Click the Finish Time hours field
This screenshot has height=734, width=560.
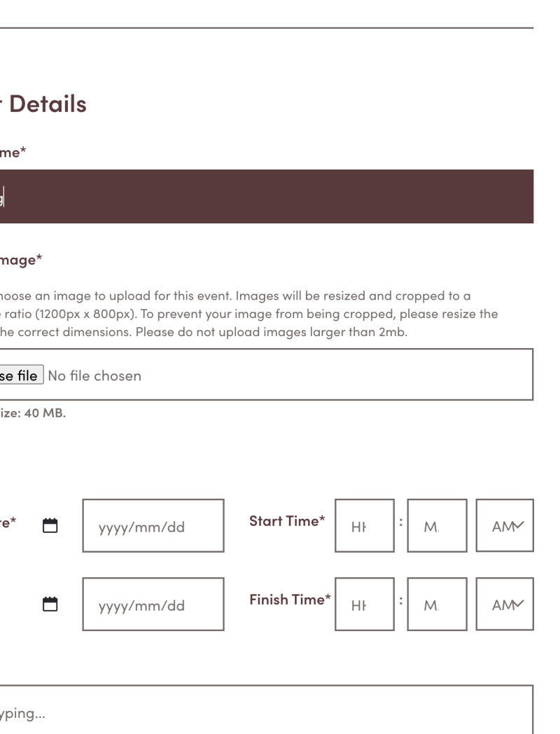364,604
